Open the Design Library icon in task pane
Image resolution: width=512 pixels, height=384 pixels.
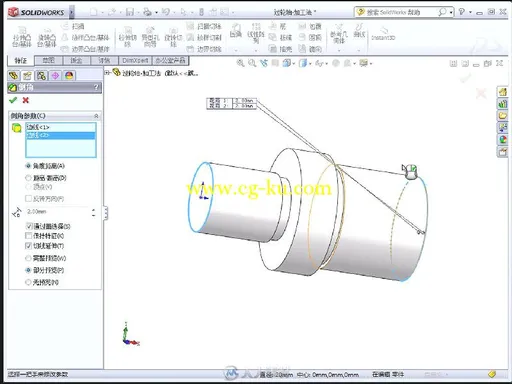point(502,104)
